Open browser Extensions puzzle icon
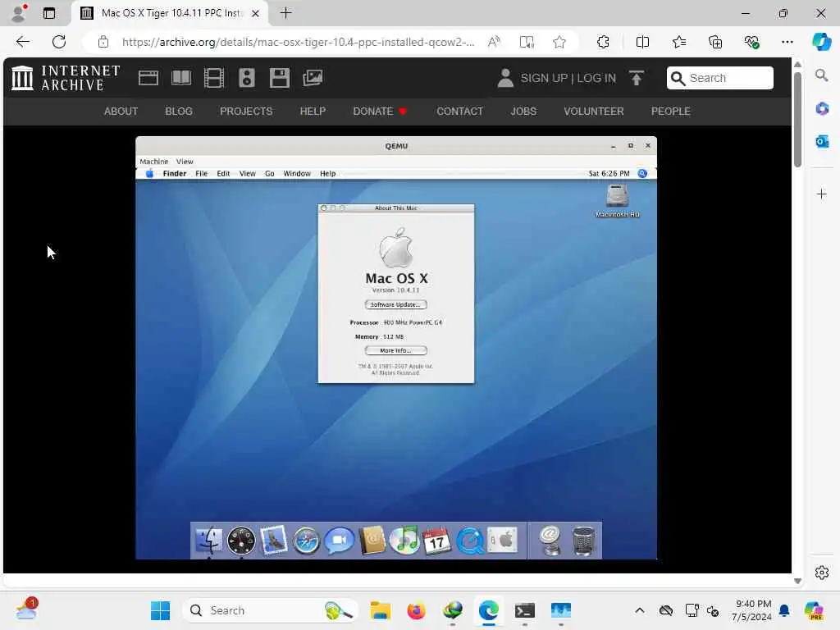Viewport: 840px width, 630px height. 603,42
